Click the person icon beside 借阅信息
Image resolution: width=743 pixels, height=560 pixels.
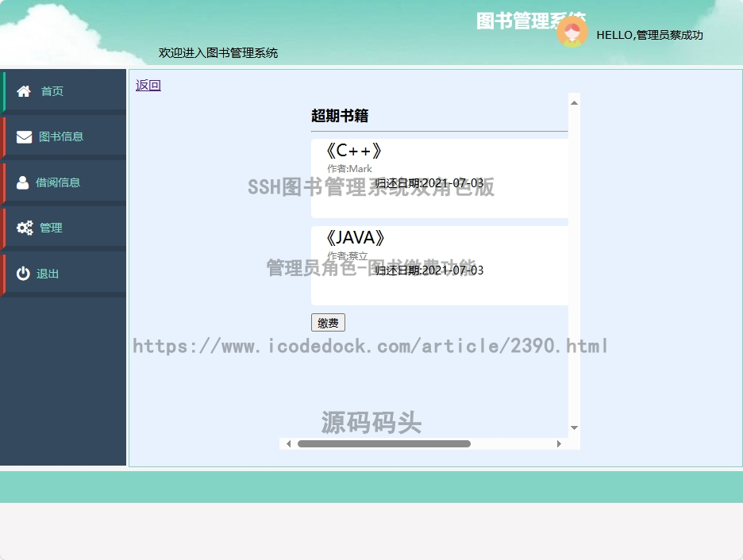(x=22, y=182)
